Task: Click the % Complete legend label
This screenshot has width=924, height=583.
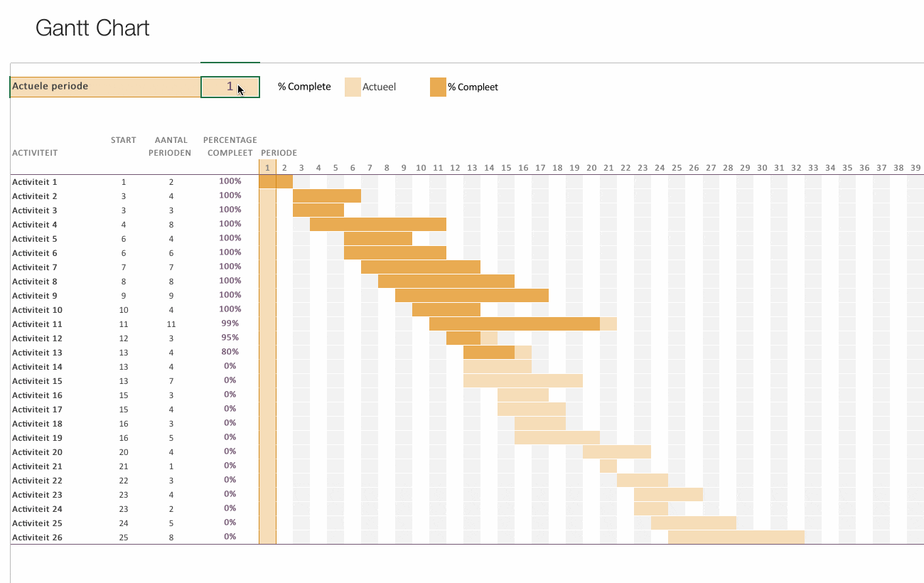Action: (304, 86)
